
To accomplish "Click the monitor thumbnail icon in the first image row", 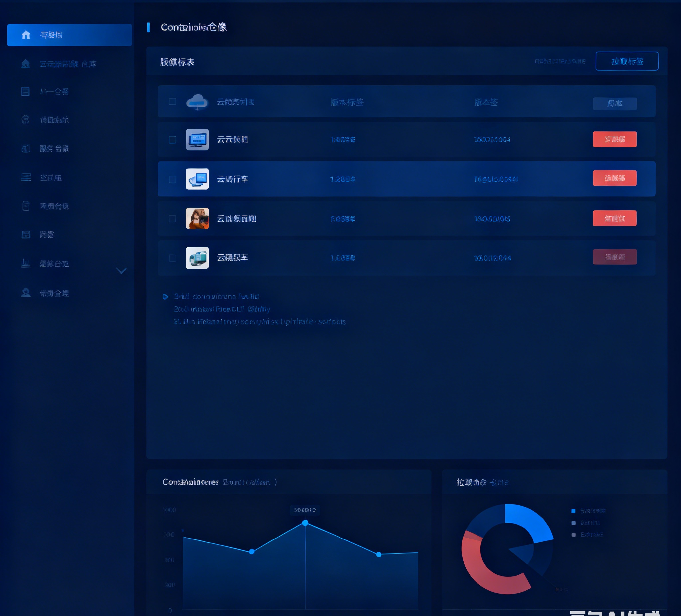I will click(x=197, y=140).
